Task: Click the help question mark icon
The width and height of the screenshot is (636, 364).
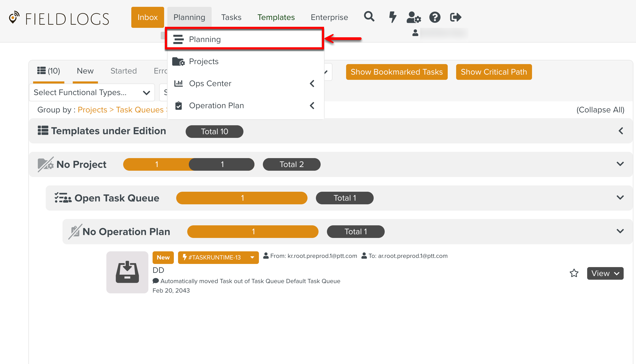Action: click(x=435, y=17)
